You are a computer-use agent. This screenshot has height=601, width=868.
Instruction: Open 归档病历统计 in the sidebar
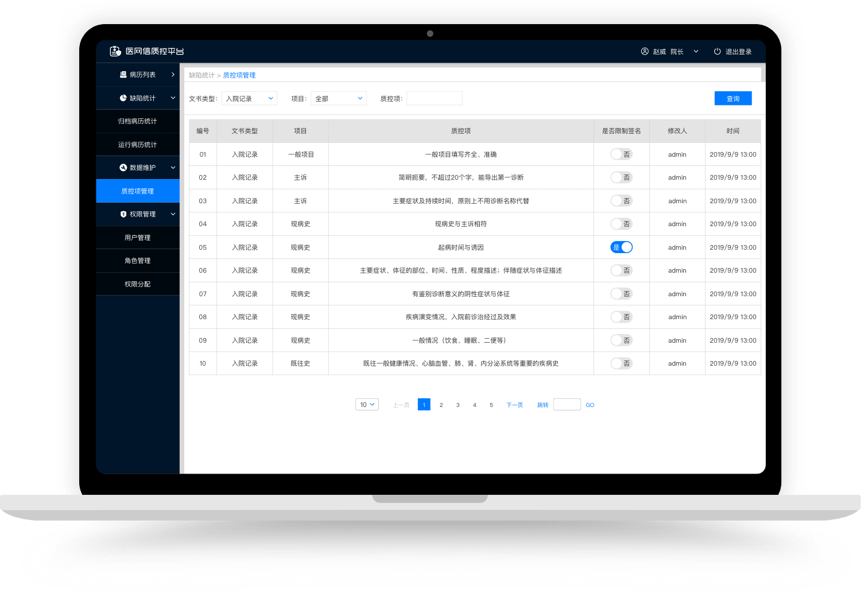(x=138, y=121)
